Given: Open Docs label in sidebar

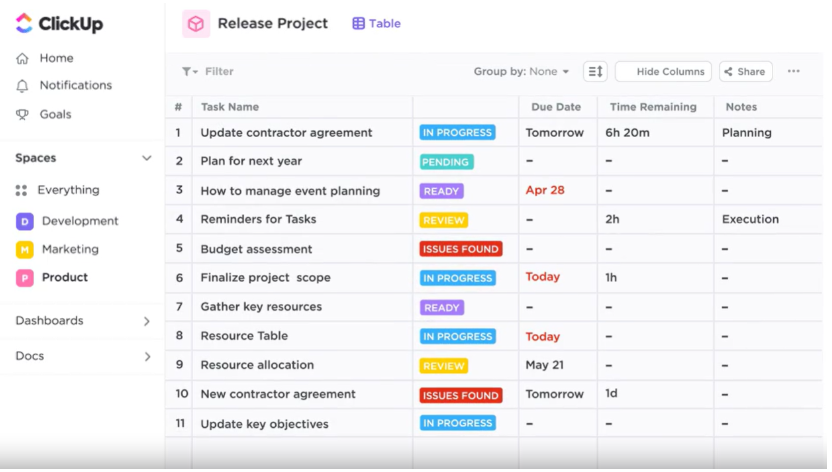Looking at the screenshot, I should (x=30, y=356).
